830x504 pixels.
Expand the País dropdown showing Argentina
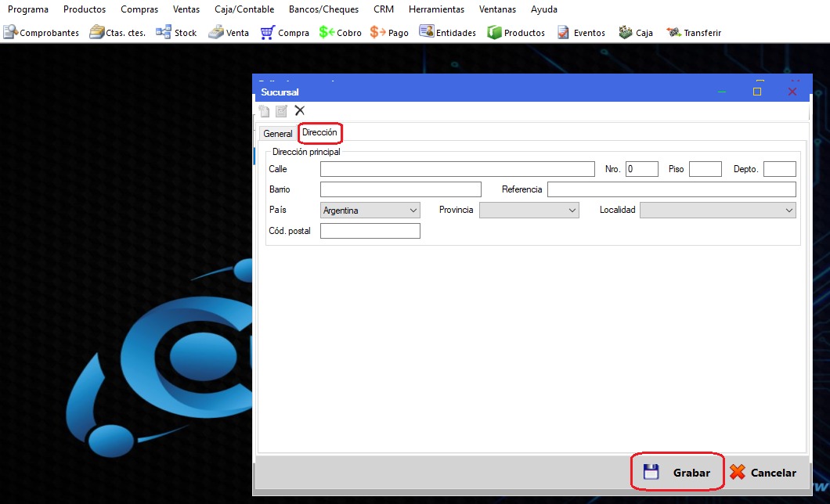click(x=370, y=211)
